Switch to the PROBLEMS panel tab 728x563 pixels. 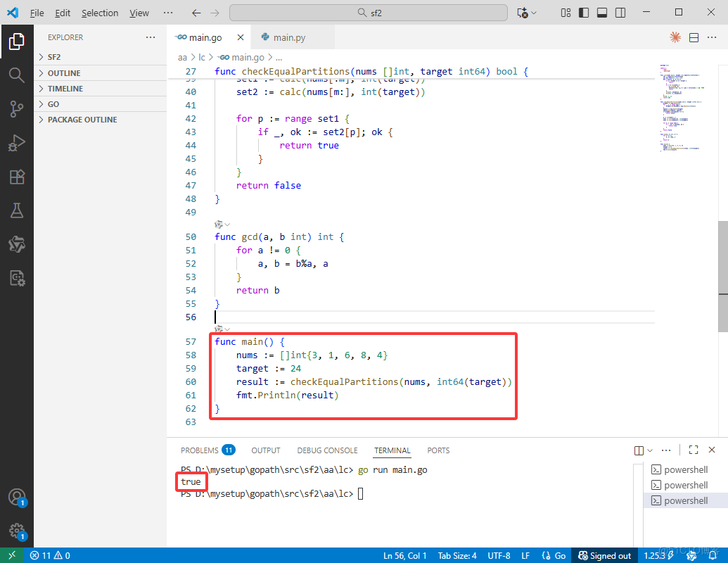(x=207, y=450)
